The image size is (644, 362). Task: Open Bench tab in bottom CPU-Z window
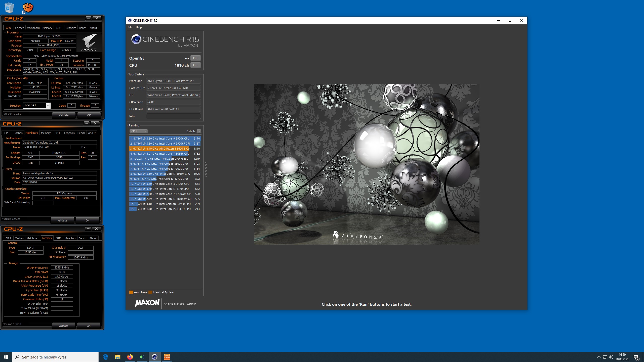point(82,238)
